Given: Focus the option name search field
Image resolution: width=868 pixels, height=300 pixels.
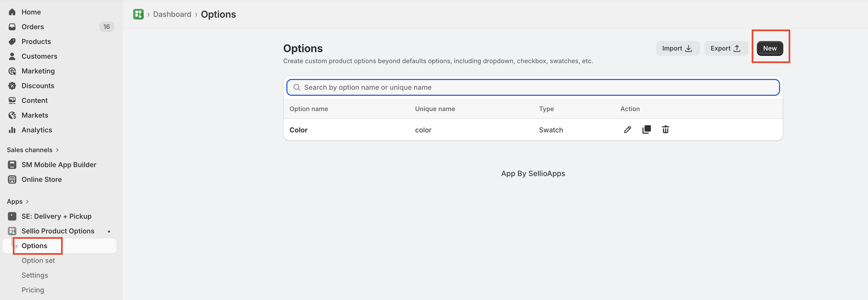Looking at the screenshot, I should tap(532, 87).
